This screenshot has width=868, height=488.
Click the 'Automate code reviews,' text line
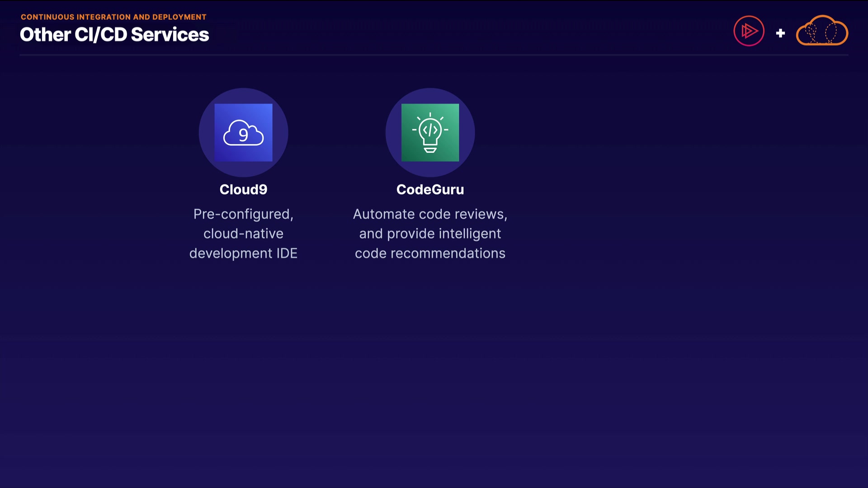tap(430, 214)
